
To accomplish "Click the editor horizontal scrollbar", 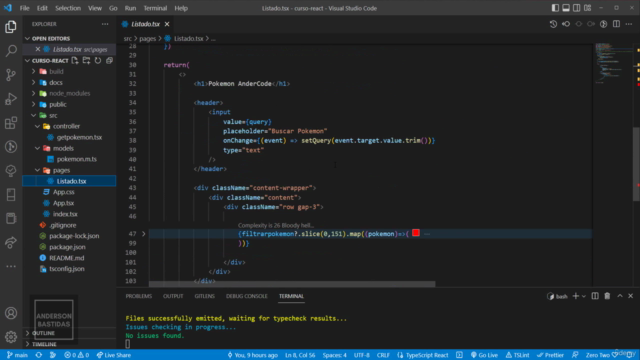I will coord(292,284).
